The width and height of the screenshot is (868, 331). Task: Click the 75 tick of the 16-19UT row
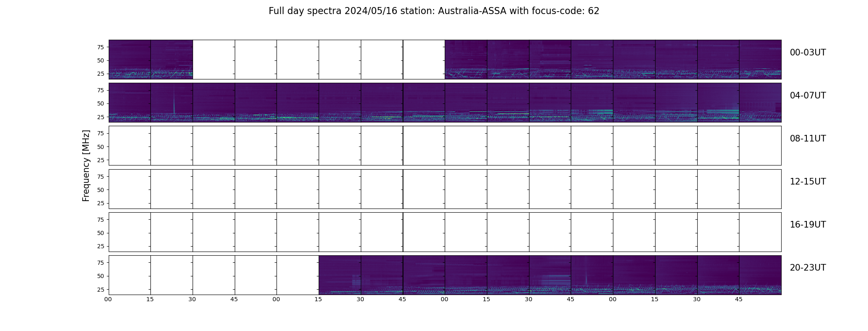pos(100,220)
